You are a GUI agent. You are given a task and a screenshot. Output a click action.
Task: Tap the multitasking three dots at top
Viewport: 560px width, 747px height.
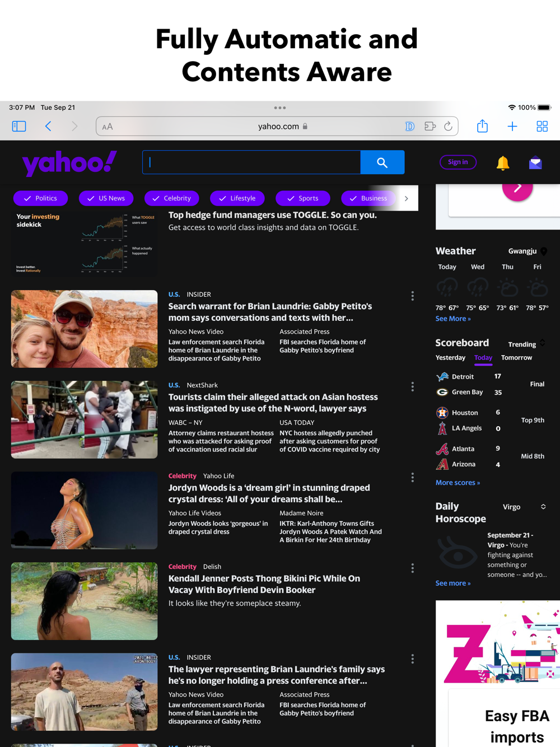(x=280, y=108)
